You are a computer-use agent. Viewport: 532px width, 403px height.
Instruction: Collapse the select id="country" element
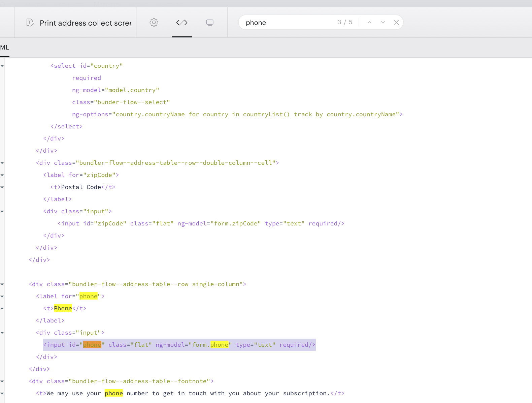(2, 66)
